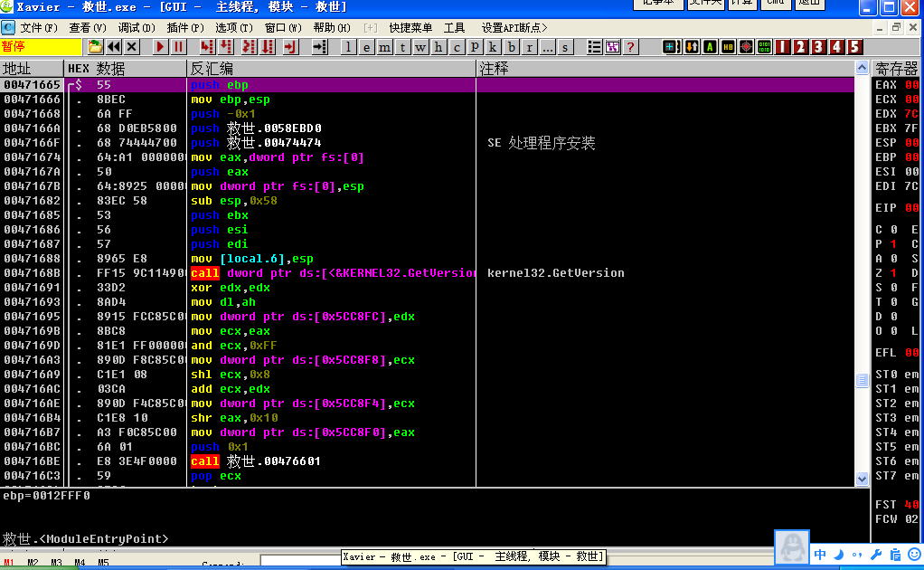Open the 选项(T) menu
Viewport: 924px width, 570px height.
[234, 28]
